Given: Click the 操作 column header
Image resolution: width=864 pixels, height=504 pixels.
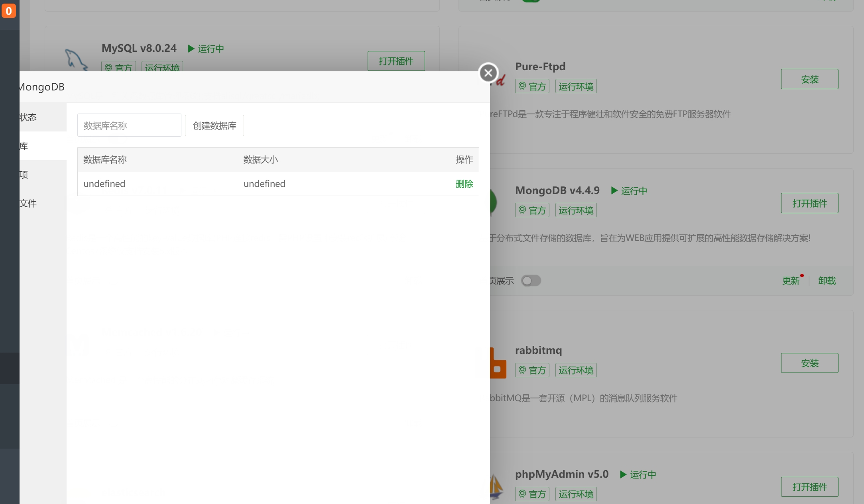Looking at the screenshot, I should (x=464, y=160).
